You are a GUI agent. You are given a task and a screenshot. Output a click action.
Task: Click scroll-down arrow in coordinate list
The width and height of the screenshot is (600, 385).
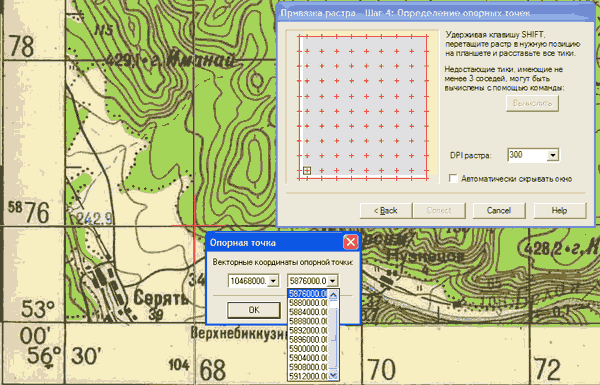[x=333, y=375]
